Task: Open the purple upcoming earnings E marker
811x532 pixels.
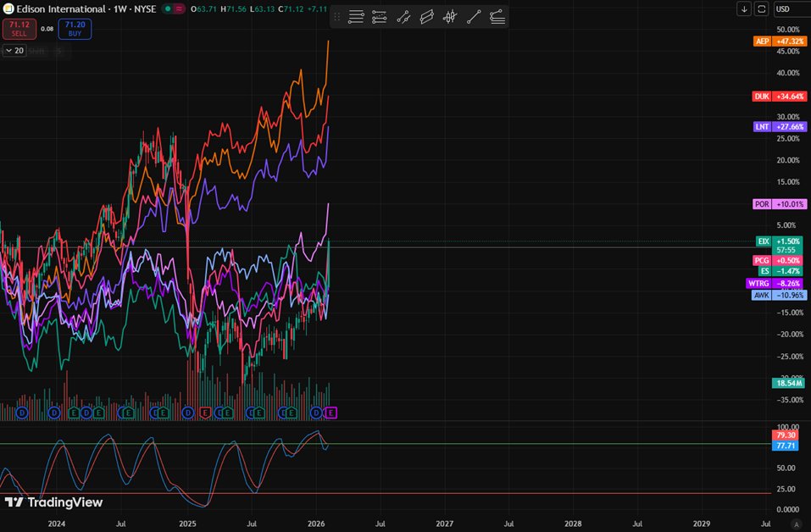Action: click(x=331, y=413)
